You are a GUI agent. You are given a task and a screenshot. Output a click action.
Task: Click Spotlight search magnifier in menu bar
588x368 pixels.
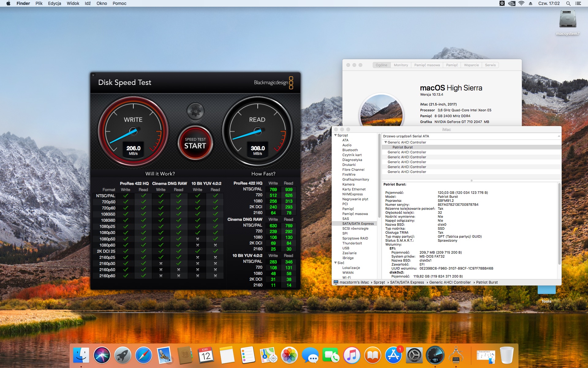(568, 3)
